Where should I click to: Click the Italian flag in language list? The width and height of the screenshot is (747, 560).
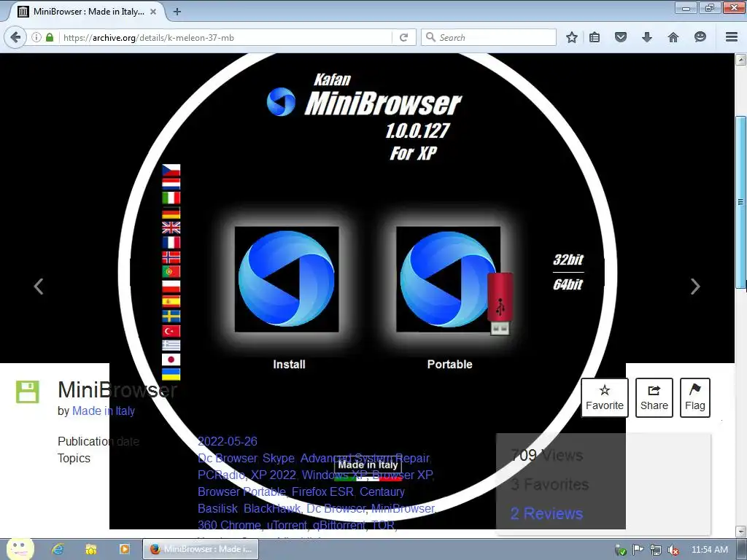[171, 198]
